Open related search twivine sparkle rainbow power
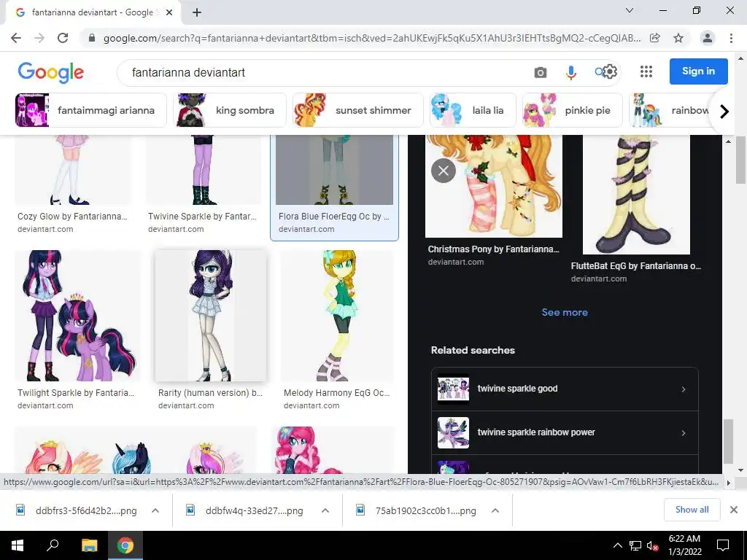747x560 pixels. point(565,433)
